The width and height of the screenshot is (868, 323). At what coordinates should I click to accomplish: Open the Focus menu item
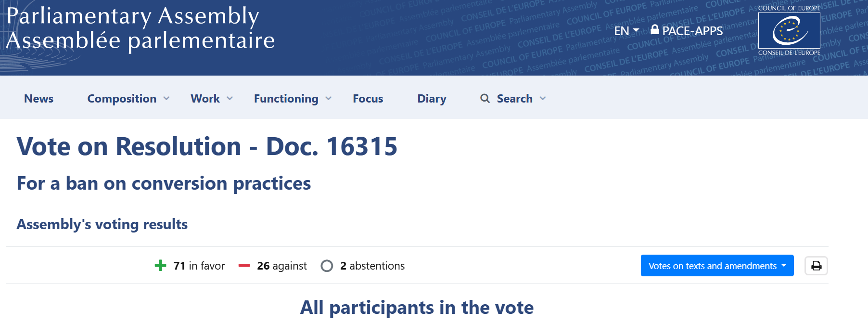368,99
